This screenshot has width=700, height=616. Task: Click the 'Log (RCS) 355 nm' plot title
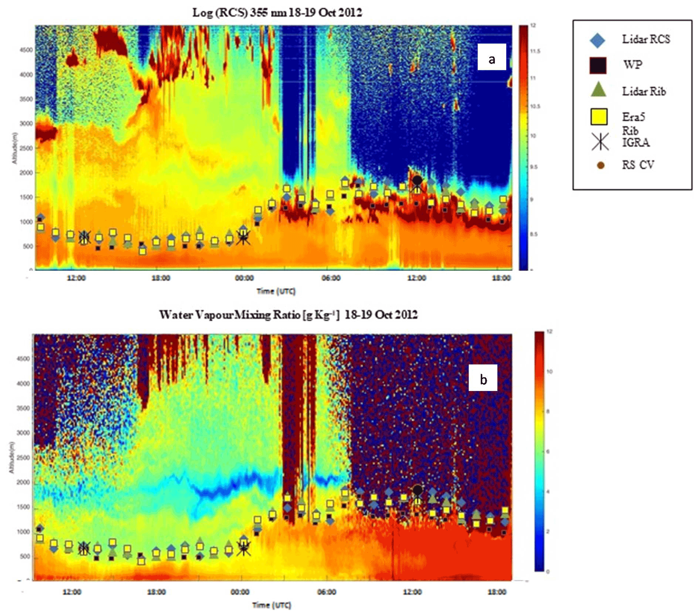click(x=277, y=13)
